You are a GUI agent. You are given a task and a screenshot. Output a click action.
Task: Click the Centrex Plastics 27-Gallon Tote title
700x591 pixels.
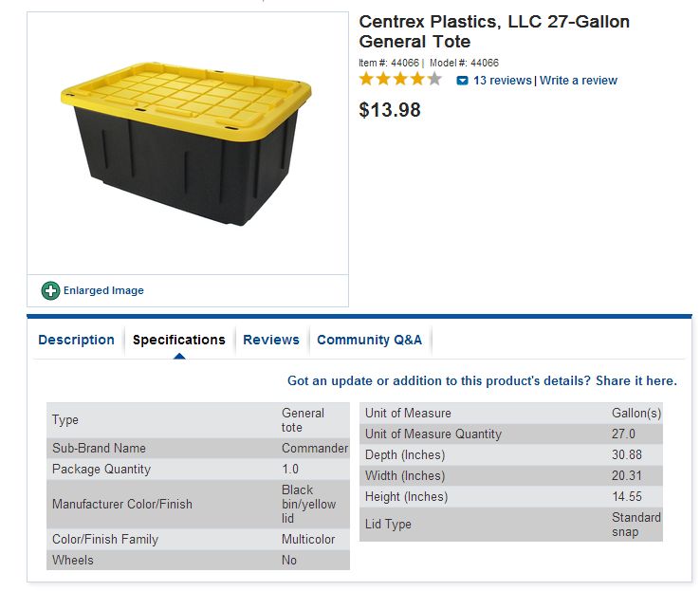click(x=493, y=31)
